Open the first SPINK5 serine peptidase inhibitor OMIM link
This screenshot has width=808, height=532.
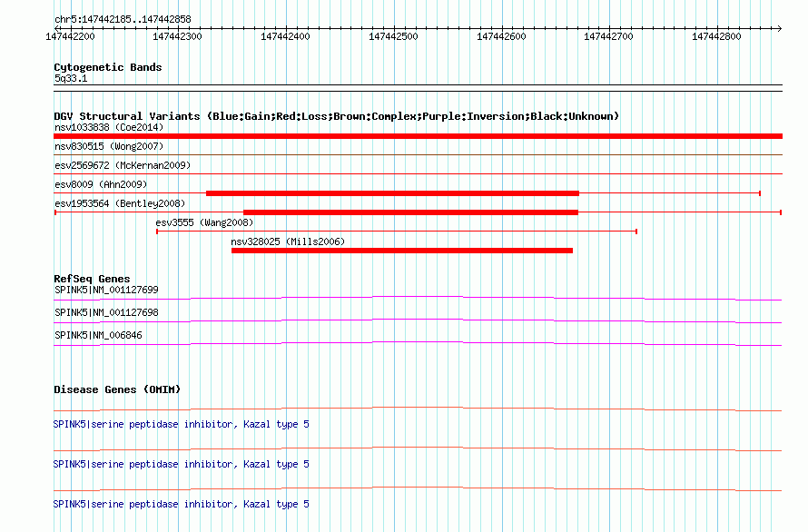(181, 424)
